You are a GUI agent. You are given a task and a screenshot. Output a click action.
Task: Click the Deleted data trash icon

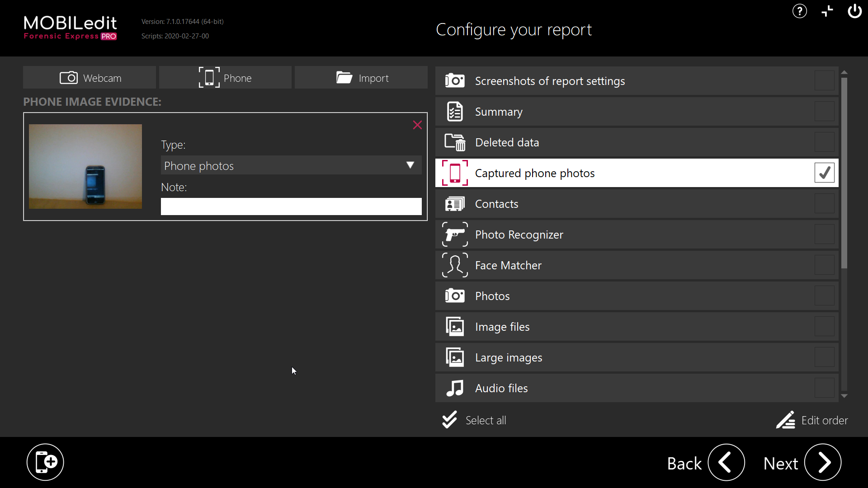(455, 142)
